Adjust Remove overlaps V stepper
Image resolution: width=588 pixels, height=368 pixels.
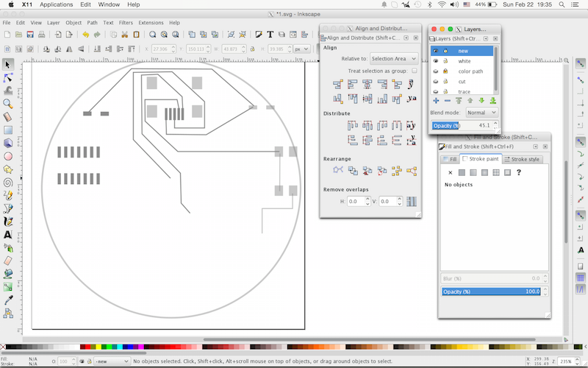point(399,201)
